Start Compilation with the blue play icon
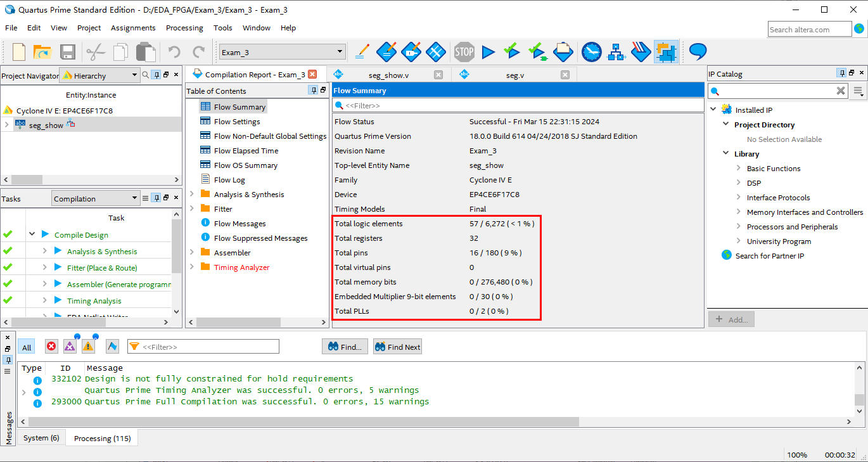868x462 pixels. (x=488, y=52)
